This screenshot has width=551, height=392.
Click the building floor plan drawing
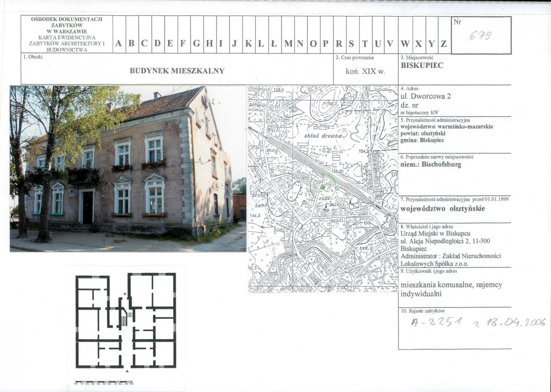[x=126, y=320]
